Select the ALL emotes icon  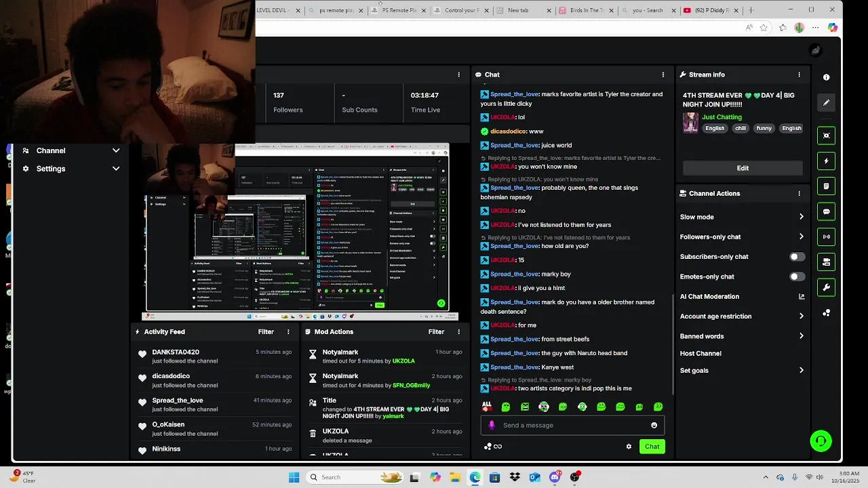pyautogui.click(x=487, y=407)
